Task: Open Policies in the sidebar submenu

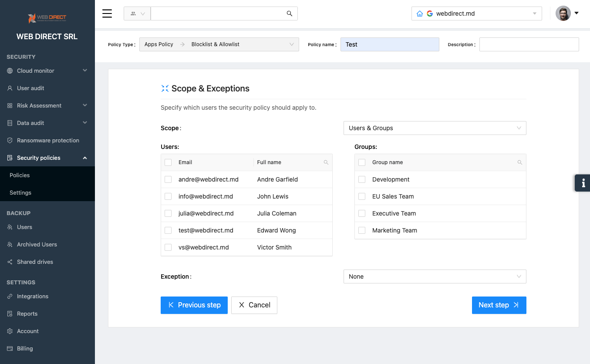Action: pyautogui.click(x=20, y=175)
